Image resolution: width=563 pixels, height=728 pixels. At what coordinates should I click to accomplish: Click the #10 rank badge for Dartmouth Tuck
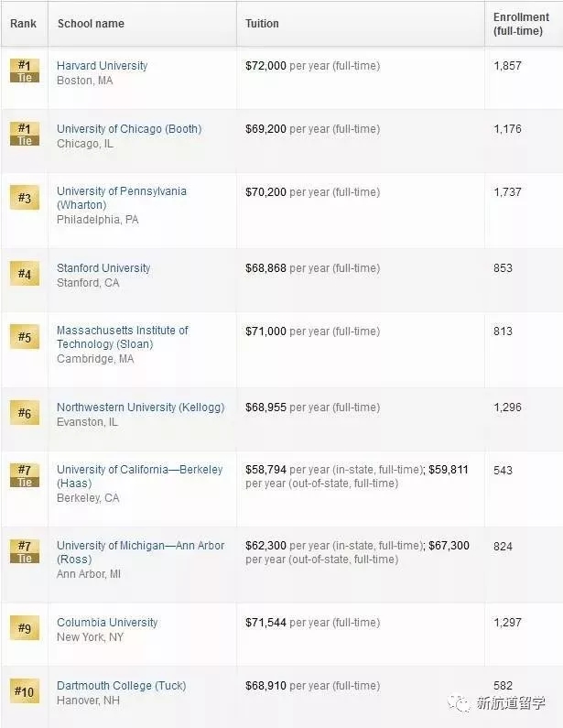tap(25, 691)
